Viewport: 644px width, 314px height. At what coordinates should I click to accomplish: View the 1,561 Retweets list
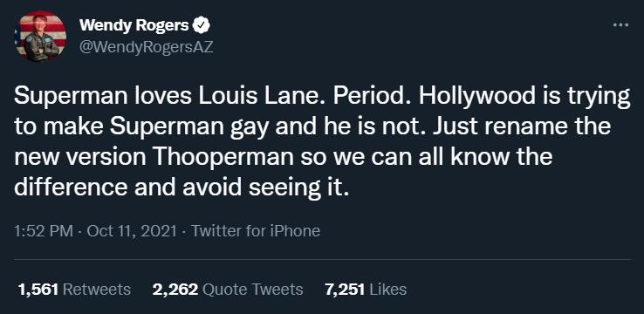coord(75,290)
